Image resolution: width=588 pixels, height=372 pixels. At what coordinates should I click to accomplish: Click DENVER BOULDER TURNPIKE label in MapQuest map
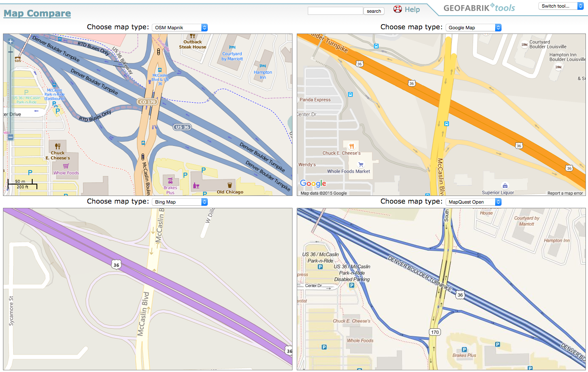coord(420,274)
